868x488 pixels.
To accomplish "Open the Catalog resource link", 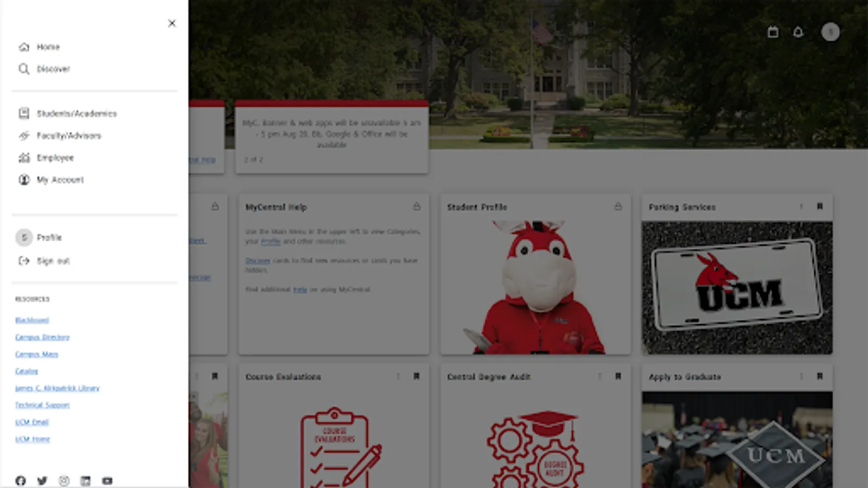I will [27, 371].
